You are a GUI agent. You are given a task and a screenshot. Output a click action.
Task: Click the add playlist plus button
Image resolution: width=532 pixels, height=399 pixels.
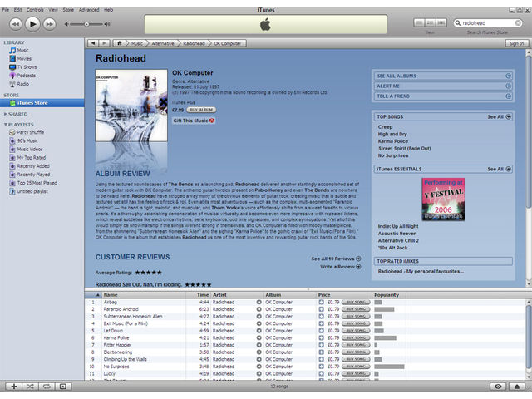(x=14, y=387)
